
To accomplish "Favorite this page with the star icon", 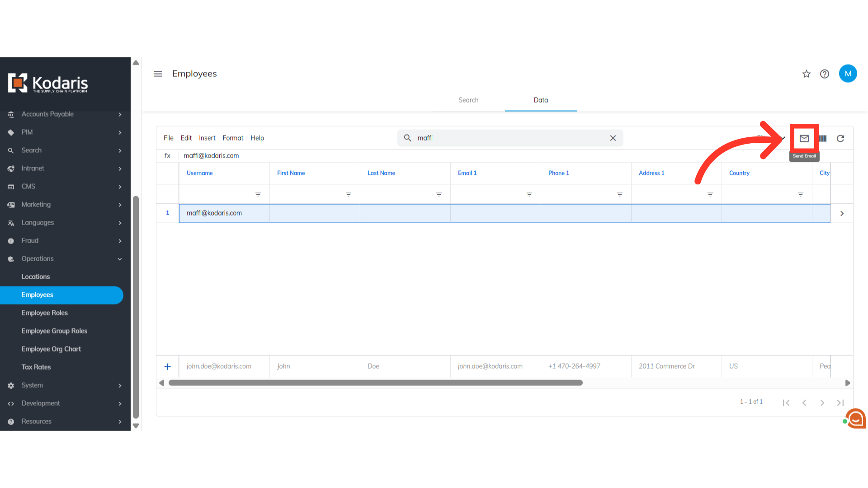I will pos(807,74).
